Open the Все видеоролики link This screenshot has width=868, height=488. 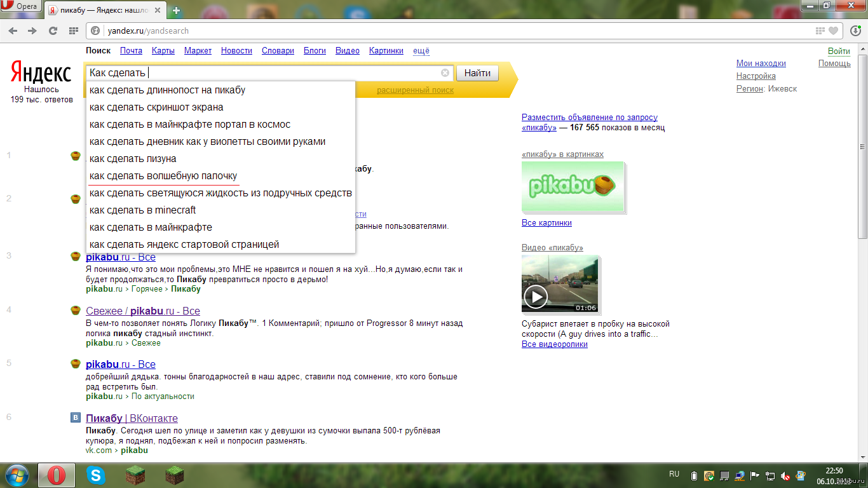tap(555, 344)
